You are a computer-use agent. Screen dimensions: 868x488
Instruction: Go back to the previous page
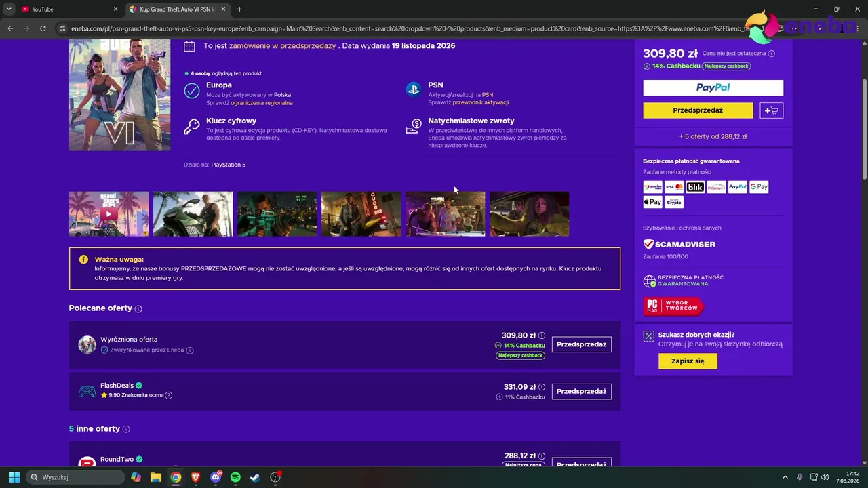coord(10,28)
